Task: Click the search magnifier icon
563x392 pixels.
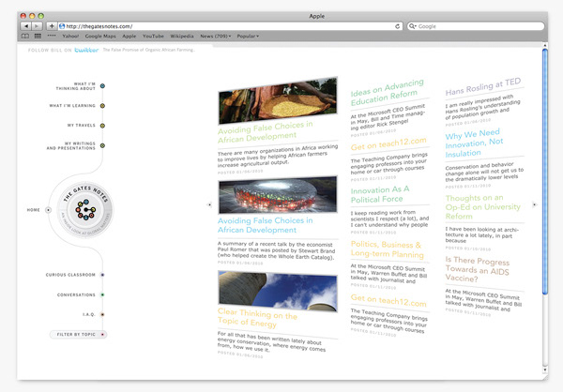Action: coord(413,26)
